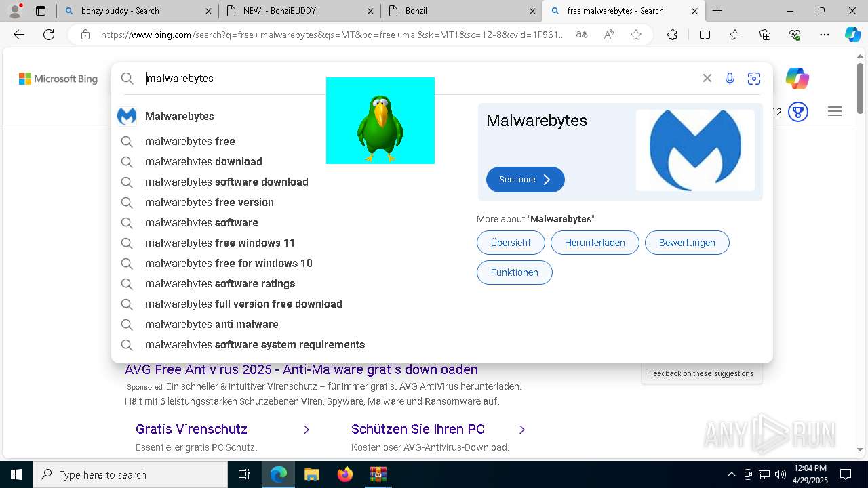Click the browser address bar URL
The height and width of the screenshot is (488, 868).
[x=332, y=35]
